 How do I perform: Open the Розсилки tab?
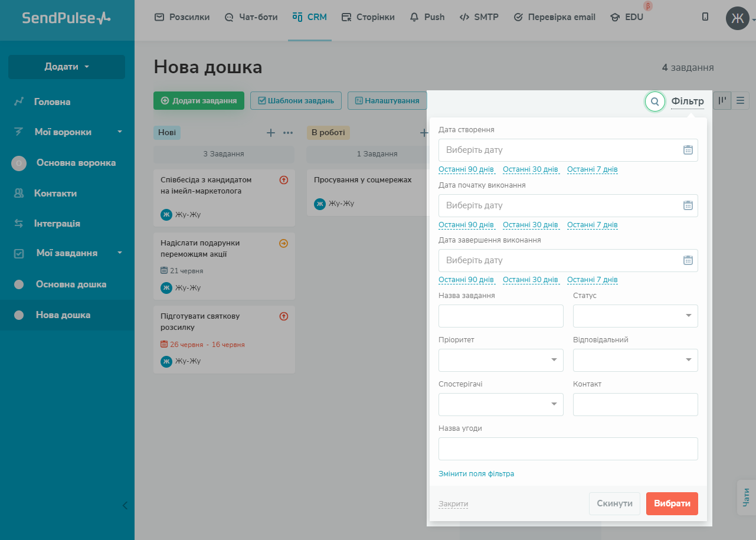(x=182, y=17)
